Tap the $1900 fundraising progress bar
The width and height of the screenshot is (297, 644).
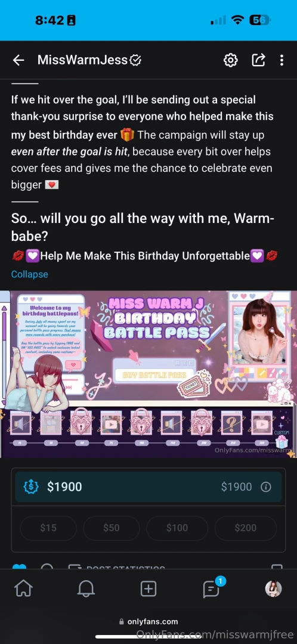148,487
